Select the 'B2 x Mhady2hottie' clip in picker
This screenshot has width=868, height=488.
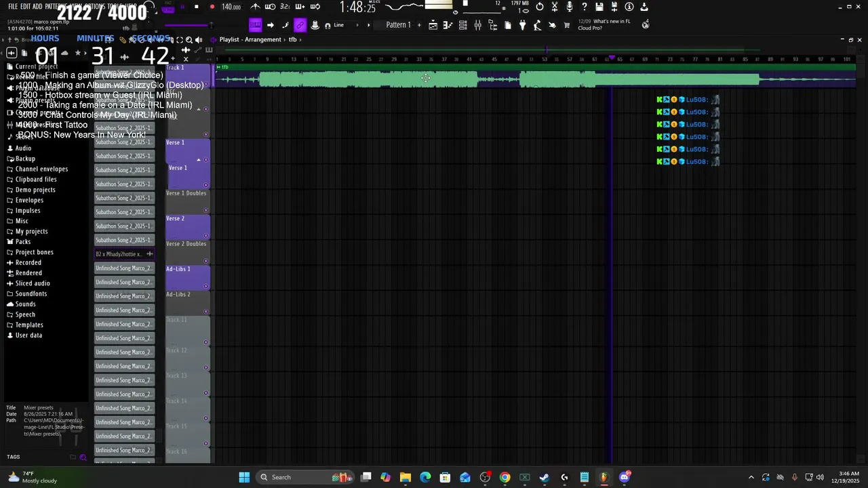coord(124,254)
